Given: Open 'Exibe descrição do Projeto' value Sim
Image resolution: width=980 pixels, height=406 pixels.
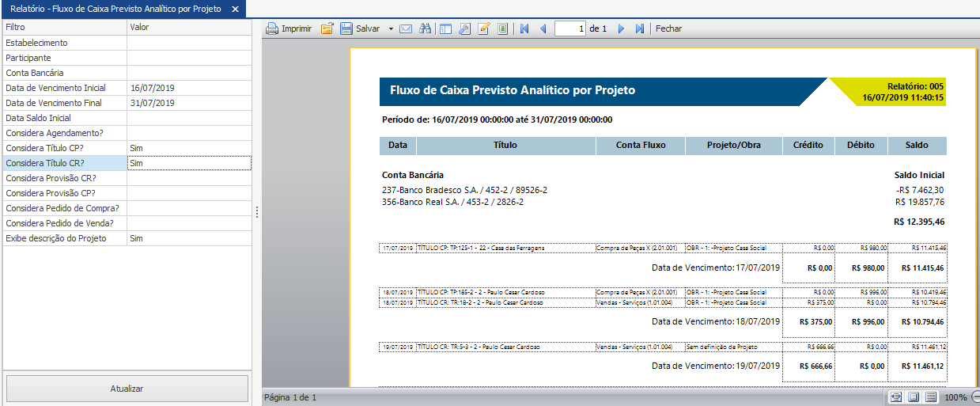Looking at the screenshot, I should 189,238.
